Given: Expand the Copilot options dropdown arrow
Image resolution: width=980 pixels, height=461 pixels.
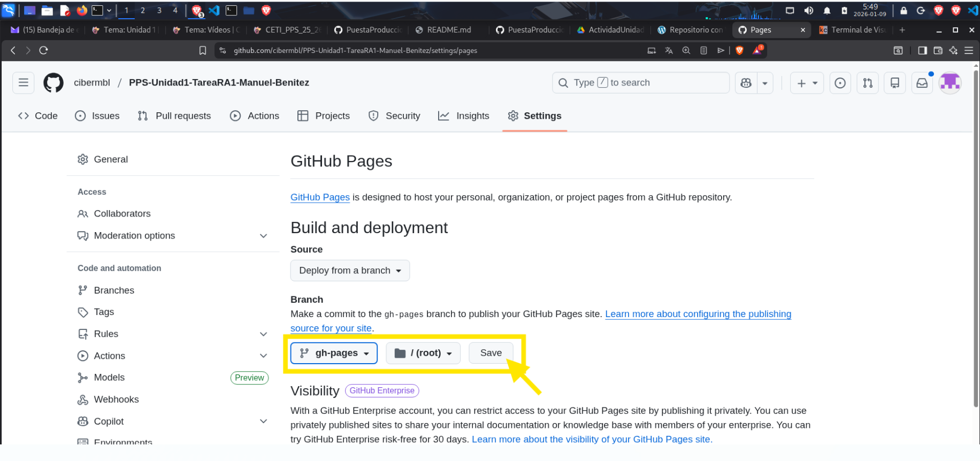Looking at the screenshot, I should (765, 83).
